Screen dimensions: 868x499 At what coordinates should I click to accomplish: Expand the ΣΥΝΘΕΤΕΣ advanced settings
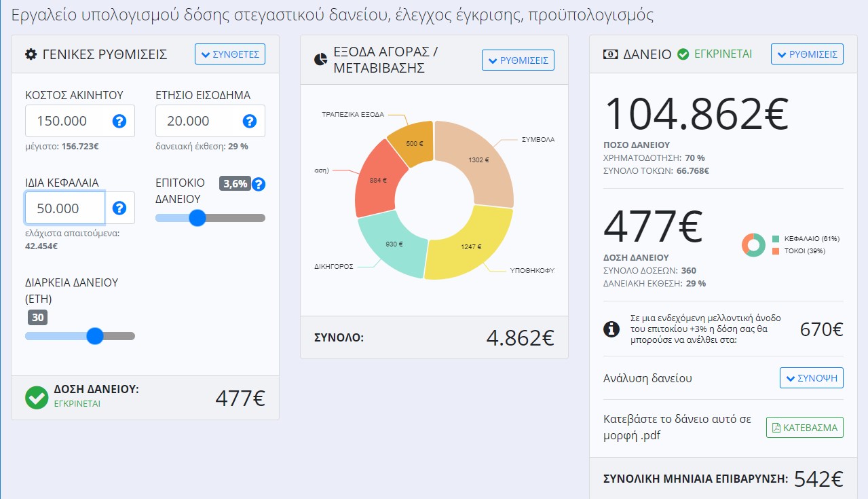pyautogui.click(x=230, y=54)
